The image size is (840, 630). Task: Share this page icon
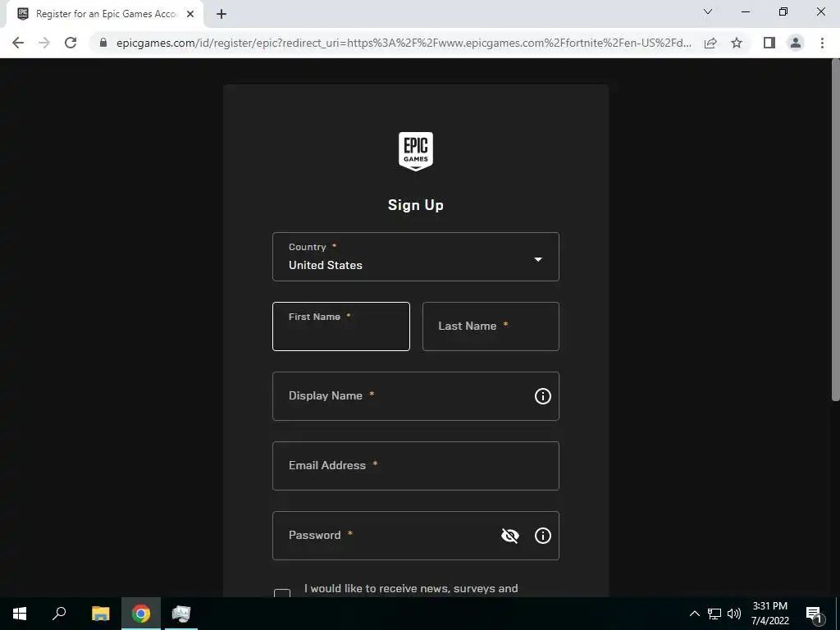pyautogui.click(x=710, y=43)
